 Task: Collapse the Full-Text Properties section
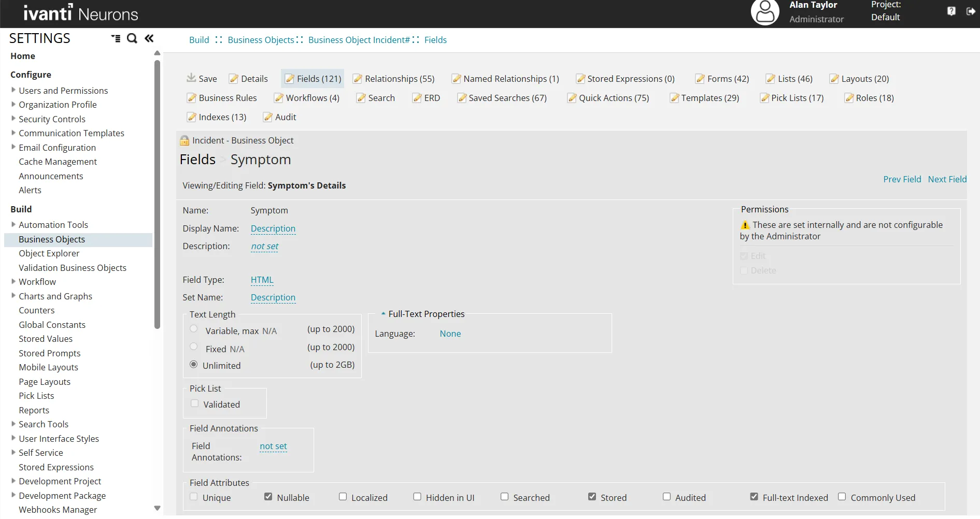click(383, 314)
